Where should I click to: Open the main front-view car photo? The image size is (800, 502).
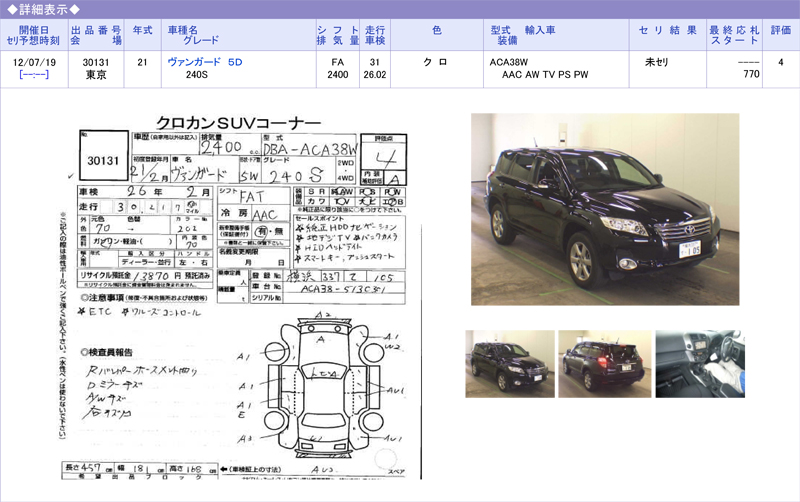605,209
